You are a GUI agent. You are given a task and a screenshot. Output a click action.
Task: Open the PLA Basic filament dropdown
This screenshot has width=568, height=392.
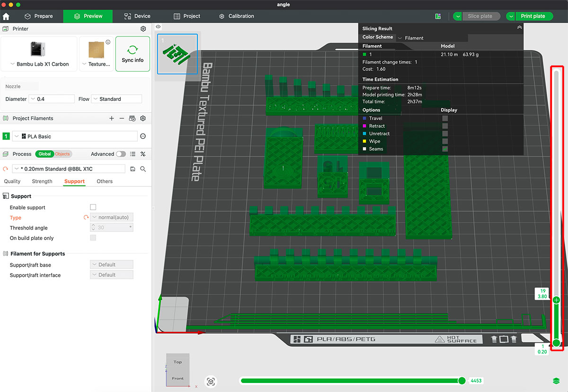click(x=75, y=136)
